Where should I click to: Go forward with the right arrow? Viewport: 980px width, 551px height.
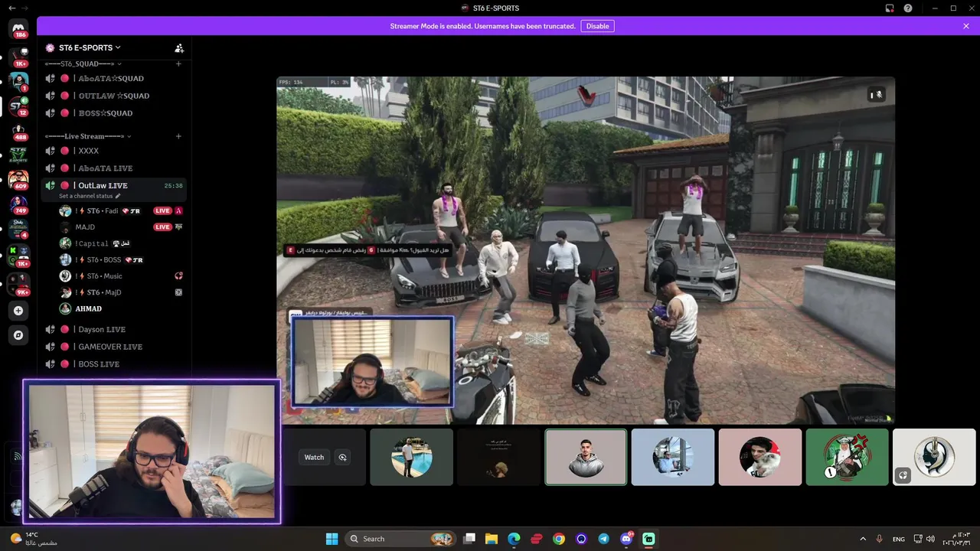[25, 8]
